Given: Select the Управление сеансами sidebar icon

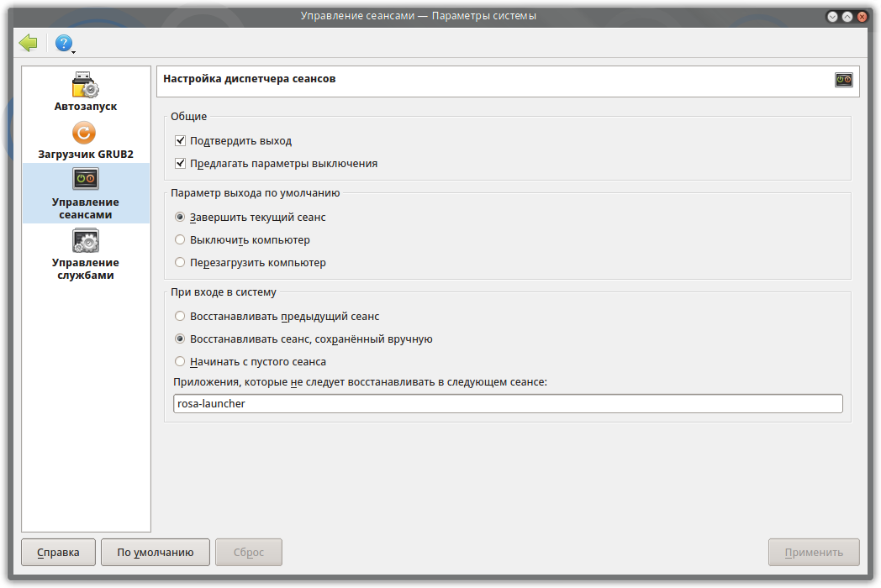Looking at the screenshot, I should coord(86,179).
